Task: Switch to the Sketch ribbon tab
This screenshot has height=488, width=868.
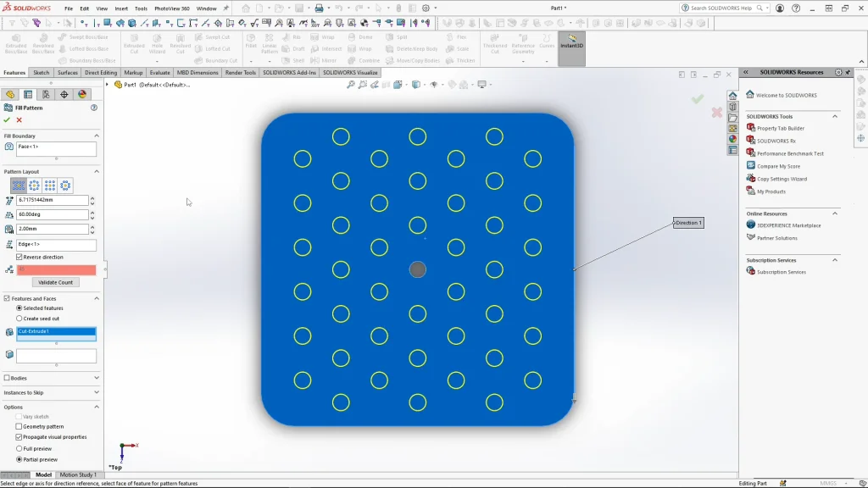Action: (x=41, y=73)
